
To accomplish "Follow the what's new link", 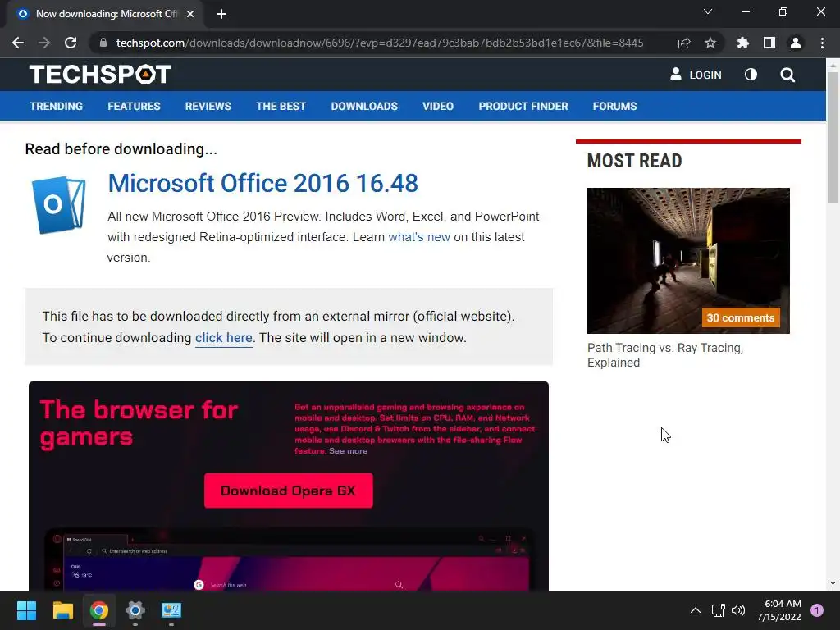I will click(x=419, y=237).
